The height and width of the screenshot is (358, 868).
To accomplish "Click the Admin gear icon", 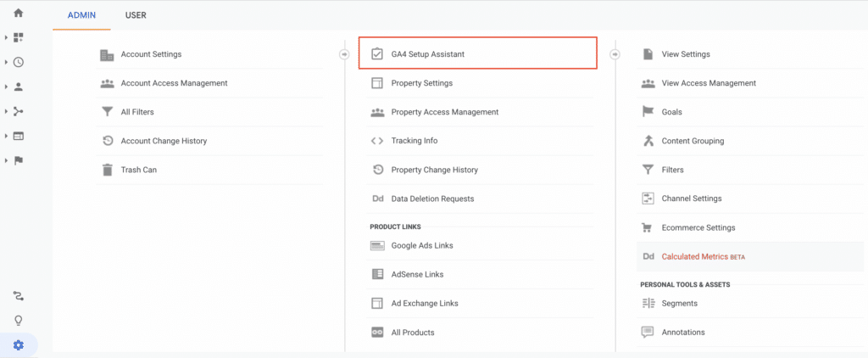I will [19, 345].
